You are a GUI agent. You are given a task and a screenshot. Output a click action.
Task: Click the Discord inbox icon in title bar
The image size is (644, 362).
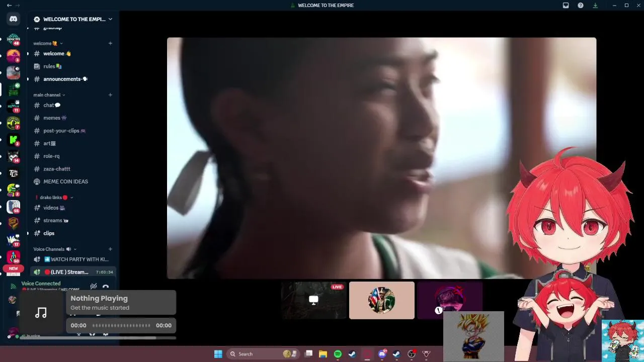pyautogui.click(x=566, y=6)
